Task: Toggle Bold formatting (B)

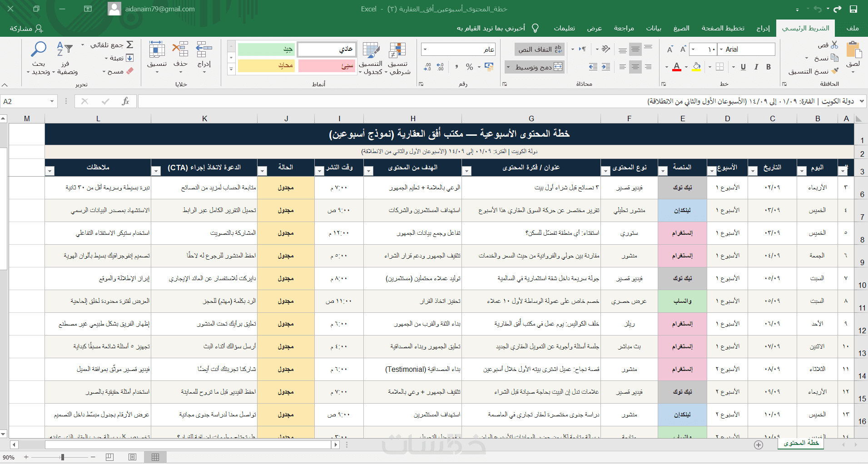Action: (x=769, y=67)
